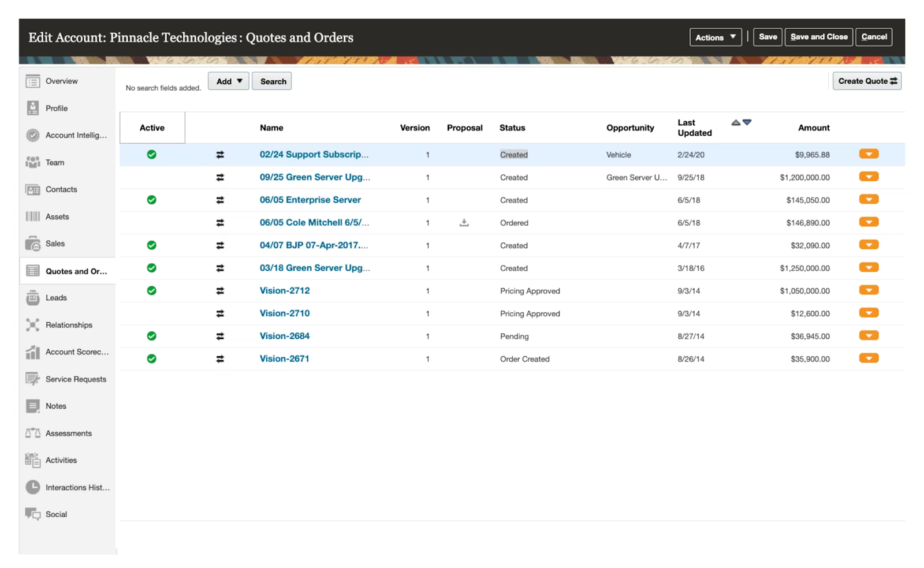Open the orange row menu for Vision-2671
924x568 pixels.
(869, 358)
